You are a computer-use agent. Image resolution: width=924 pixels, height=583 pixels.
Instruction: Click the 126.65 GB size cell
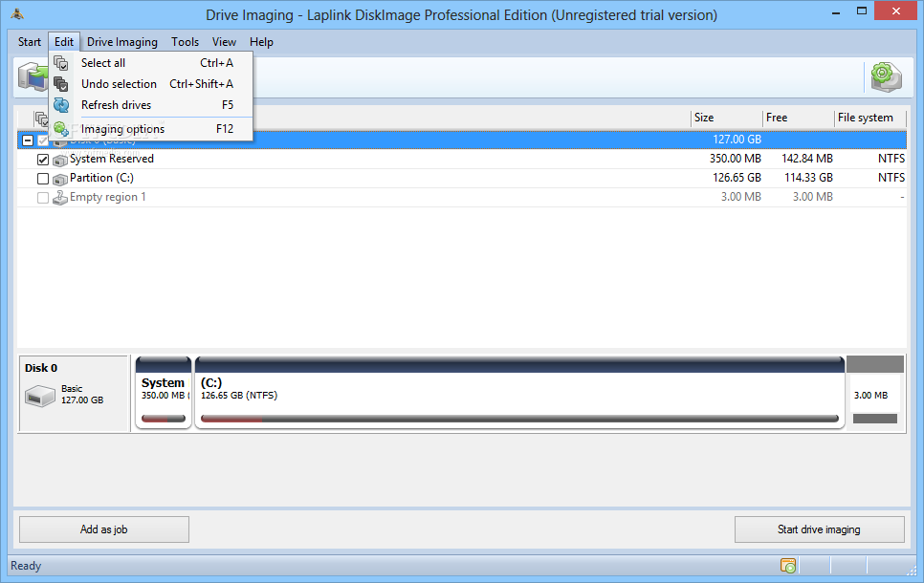click(737, 177)
